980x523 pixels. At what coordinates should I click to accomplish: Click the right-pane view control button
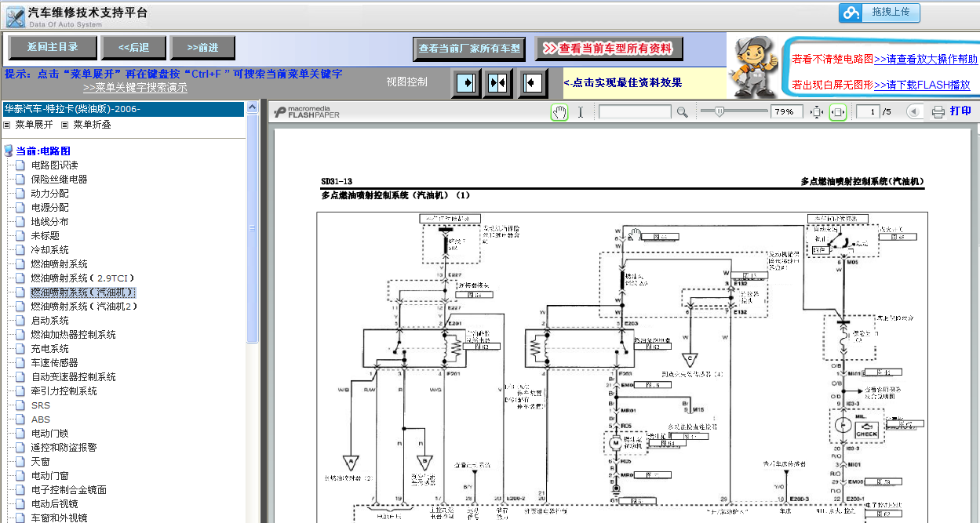pyautogui.click(x=532, y=82)
